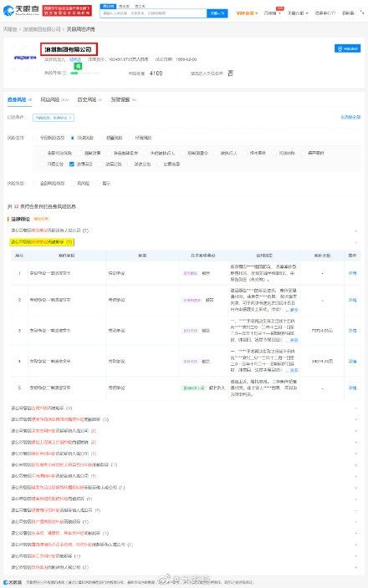
Task: Select the 司法风险 radio option
Action: pos(82,138)
